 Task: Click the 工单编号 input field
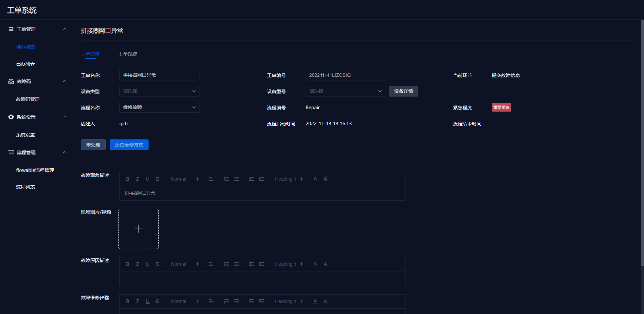(x=346, y=75)
